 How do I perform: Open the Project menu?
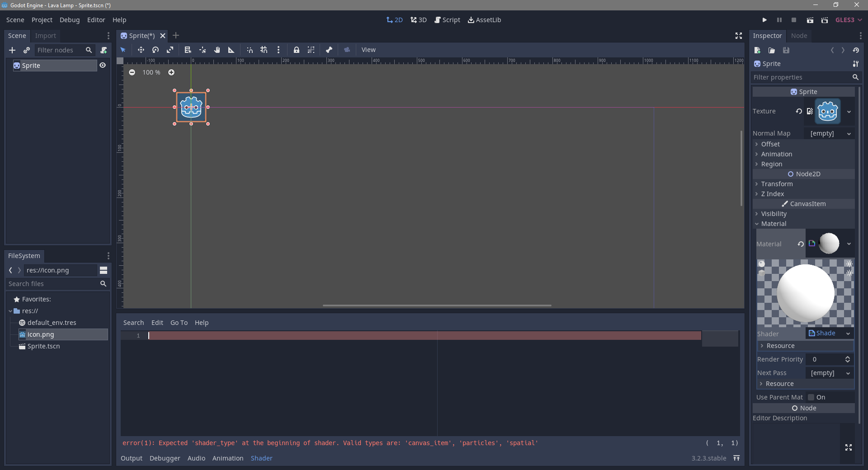click(42, 20)
